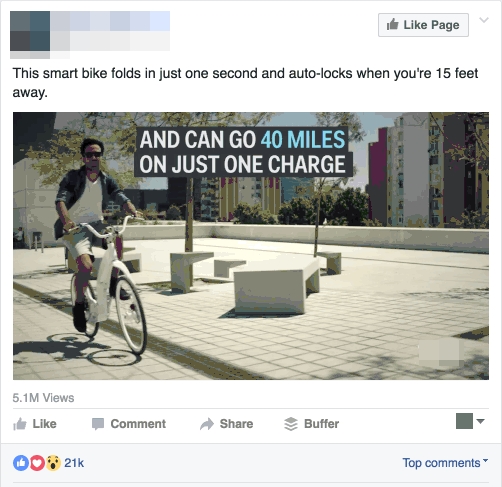This screenshot has height=487, width=502.
Task: Play the smart bike video
Action: point(251,246)
